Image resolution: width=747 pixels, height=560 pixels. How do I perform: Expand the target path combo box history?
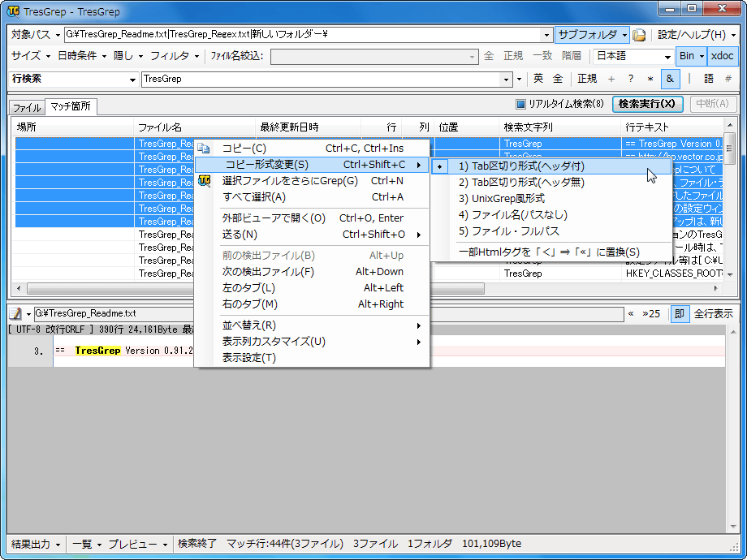click(546, 35)
